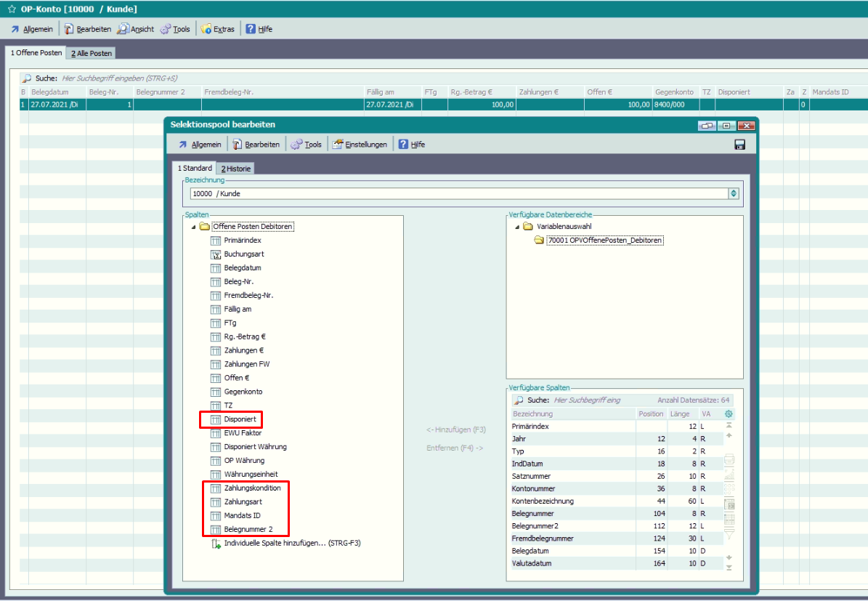Click the Verfügbare Spalten search field
The width and height of the screenshot is (868, 601).
(585, 400)
